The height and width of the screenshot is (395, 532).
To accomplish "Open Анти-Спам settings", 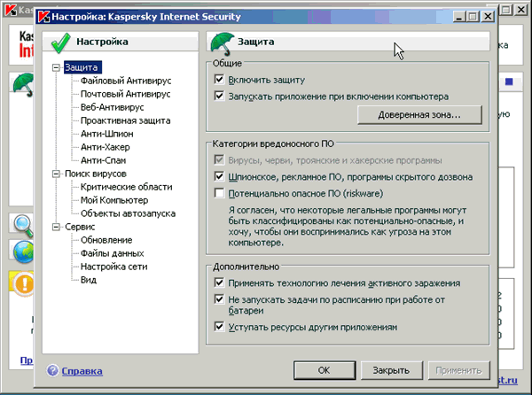I will (103, 160).
